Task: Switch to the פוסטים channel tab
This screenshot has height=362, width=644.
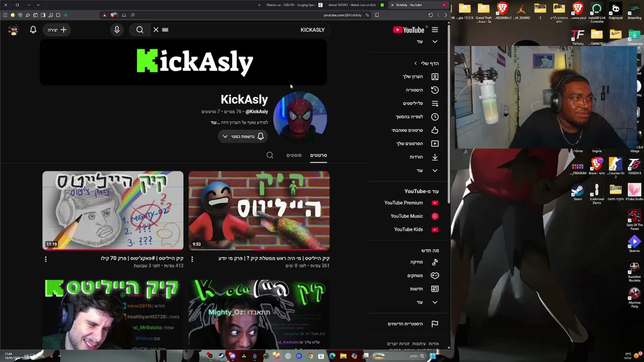Action: (294, 155)
